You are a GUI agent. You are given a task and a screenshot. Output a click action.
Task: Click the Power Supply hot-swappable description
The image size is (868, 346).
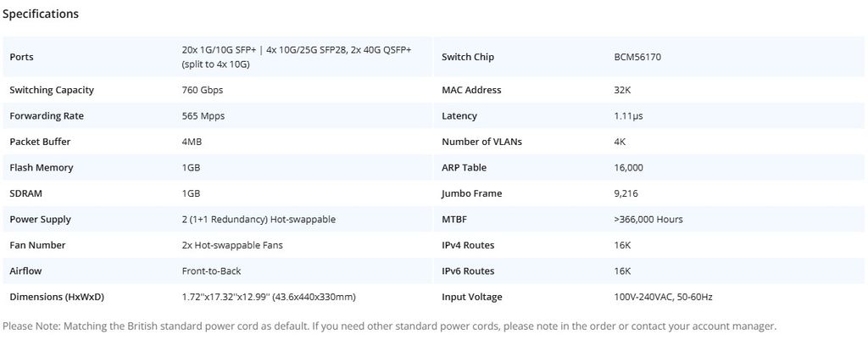coord(259,220)
